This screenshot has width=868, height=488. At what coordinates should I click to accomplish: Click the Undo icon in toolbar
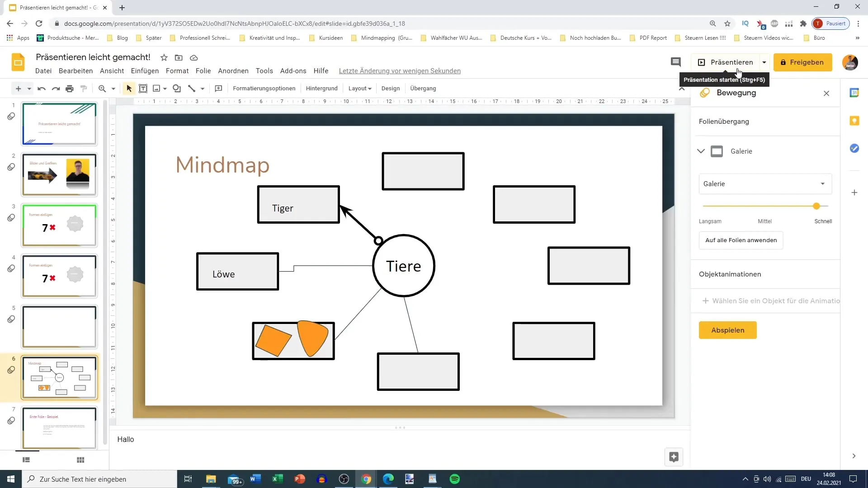coord(41,88)
